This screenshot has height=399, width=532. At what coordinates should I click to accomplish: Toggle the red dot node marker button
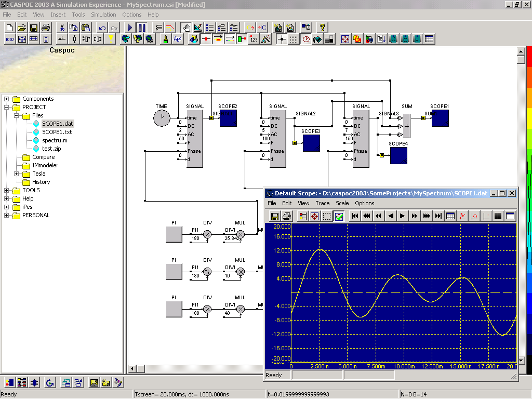(206, 39)
